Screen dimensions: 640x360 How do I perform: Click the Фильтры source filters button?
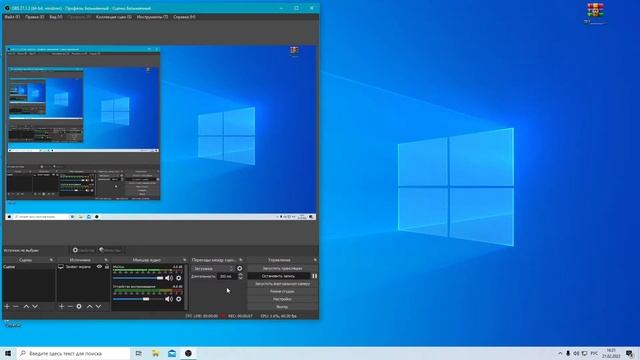pos(110,250)
